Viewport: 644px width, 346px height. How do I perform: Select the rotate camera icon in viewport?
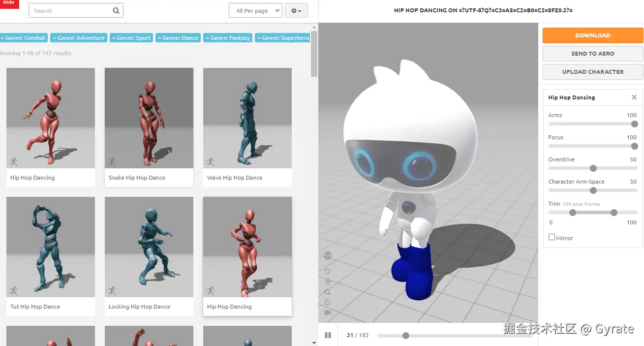[328, 271]
